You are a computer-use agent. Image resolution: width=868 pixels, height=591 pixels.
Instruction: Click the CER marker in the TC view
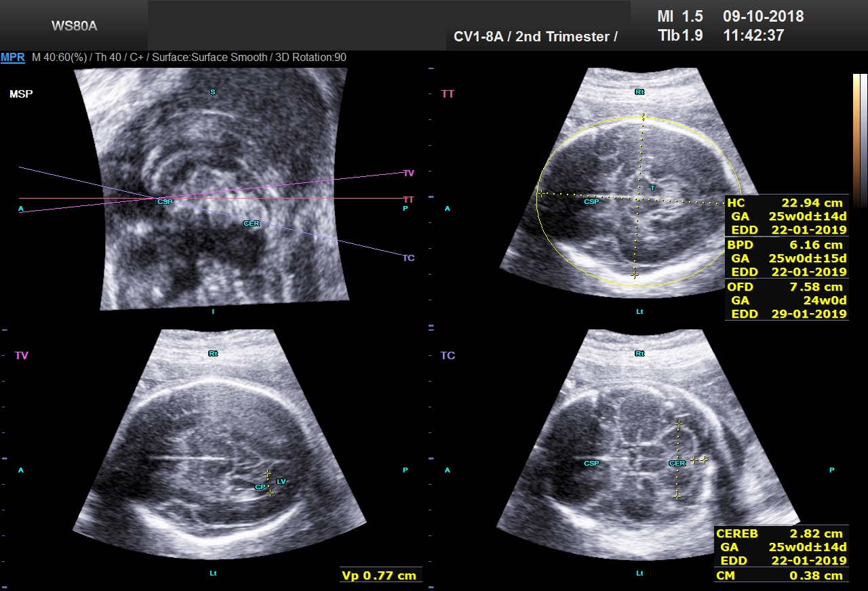click(677, 464)
